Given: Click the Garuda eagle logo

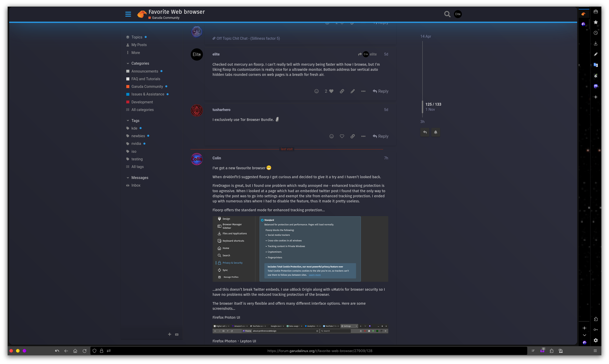Looking at the screenshot, I should point(142,14).
